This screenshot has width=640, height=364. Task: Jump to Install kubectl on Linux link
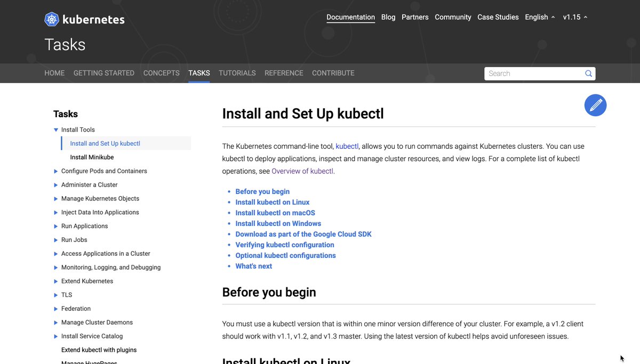click(x=273, y=202)
